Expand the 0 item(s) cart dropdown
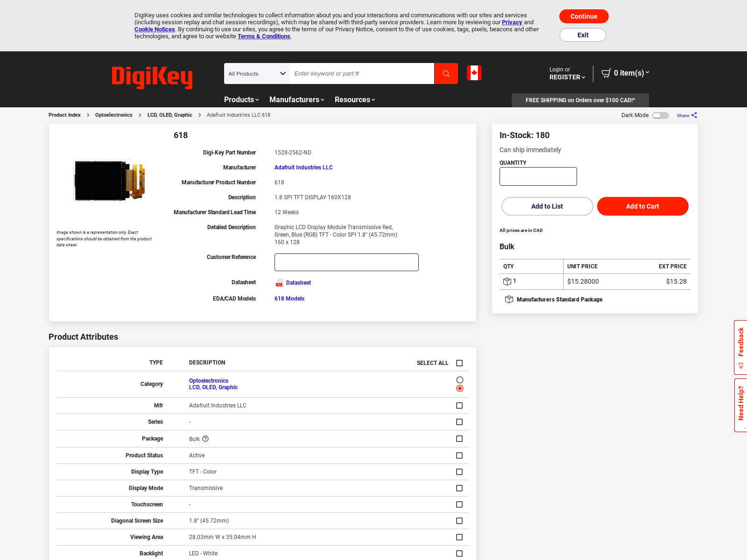This screenshot has height=560, width=747. 631,73
